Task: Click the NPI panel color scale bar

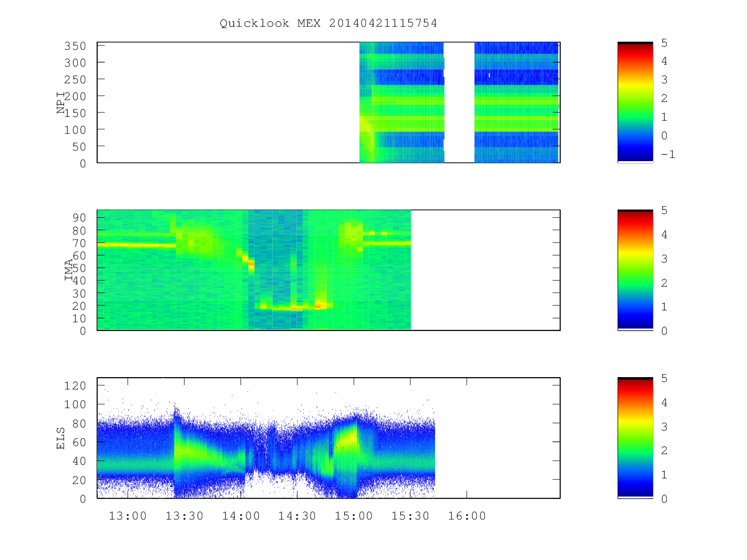Action: (x=635, y=102)
